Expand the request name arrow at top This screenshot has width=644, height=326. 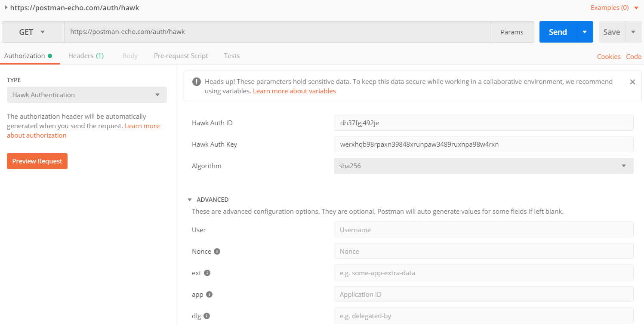pos(6,7)
